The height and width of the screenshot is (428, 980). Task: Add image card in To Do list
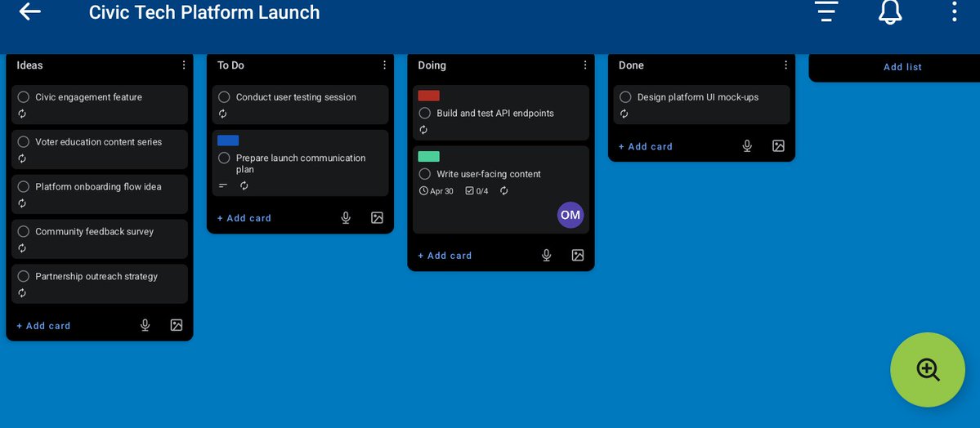[x=377, y=217]
